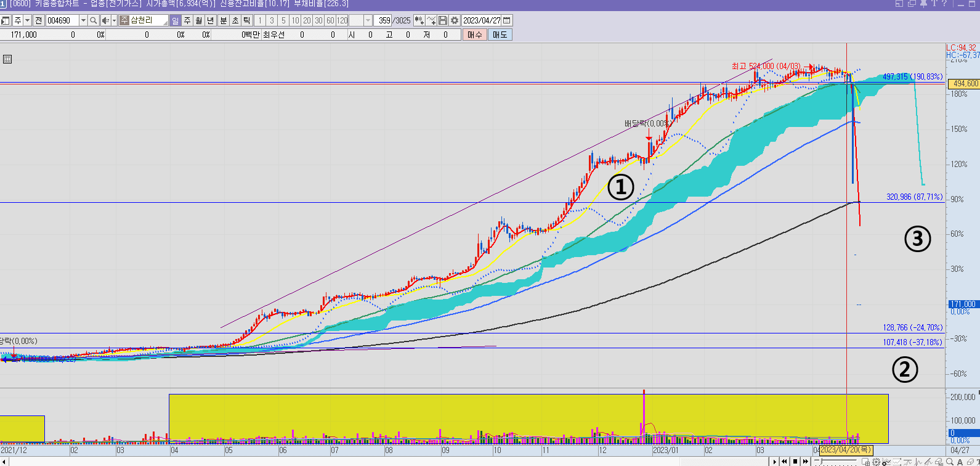Image resolution: width=980 pixels, height=466 pixels.
Task: Click the rewind button in replay controls
Action: (784, 461)
